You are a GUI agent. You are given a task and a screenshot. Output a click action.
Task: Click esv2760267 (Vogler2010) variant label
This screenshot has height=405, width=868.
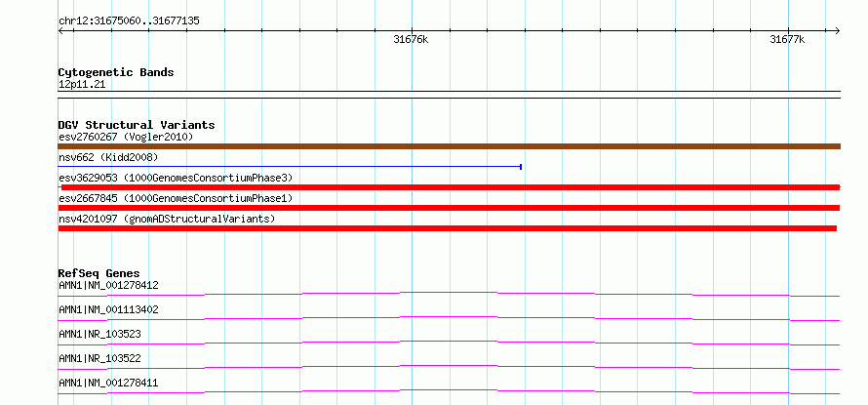point(126,137)
